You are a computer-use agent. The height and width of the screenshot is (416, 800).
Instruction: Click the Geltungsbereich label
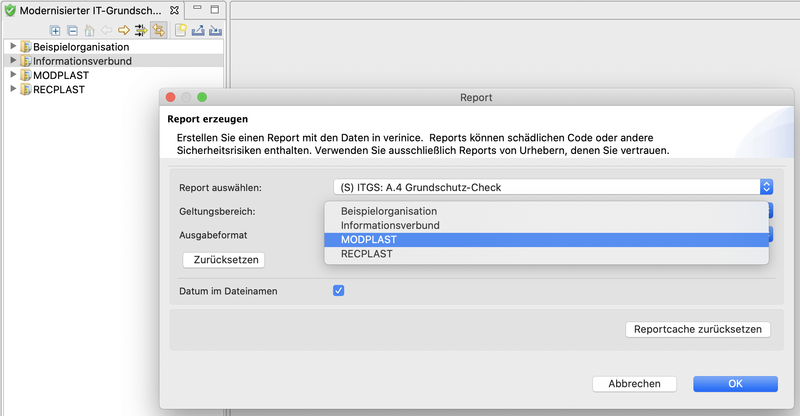[217, 211]
